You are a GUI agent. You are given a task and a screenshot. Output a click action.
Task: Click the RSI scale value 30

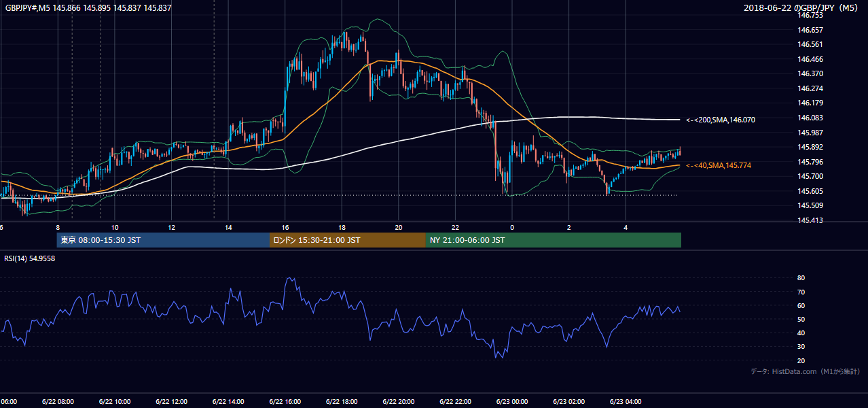(x=801, y=347)
